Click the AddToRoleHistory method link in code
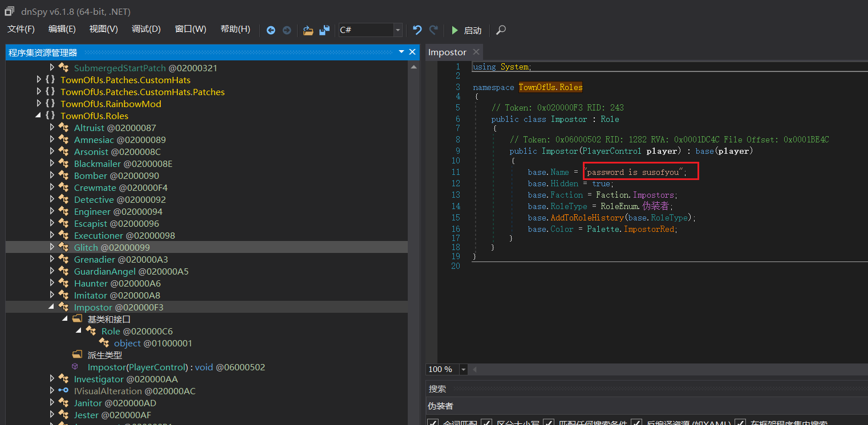This screenshot has height=425, width=868. pyautogui.click(x=587, y=218)
